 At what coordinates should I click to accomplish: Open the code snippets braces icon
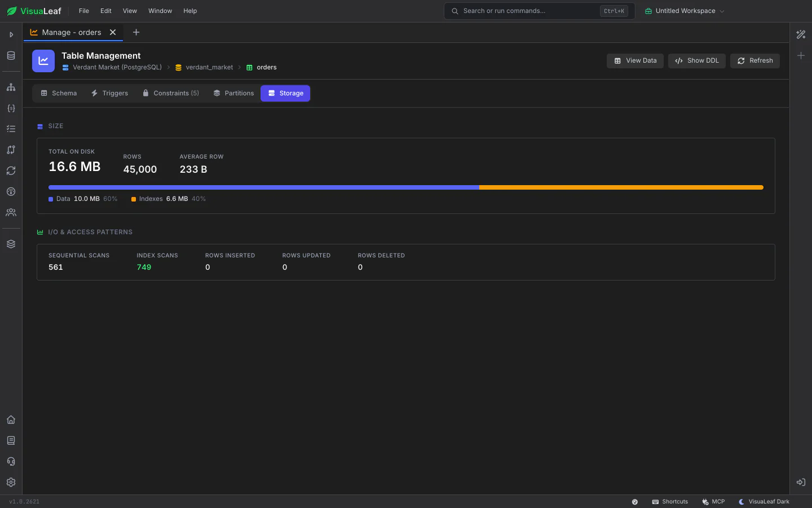[x=11, y=108]
